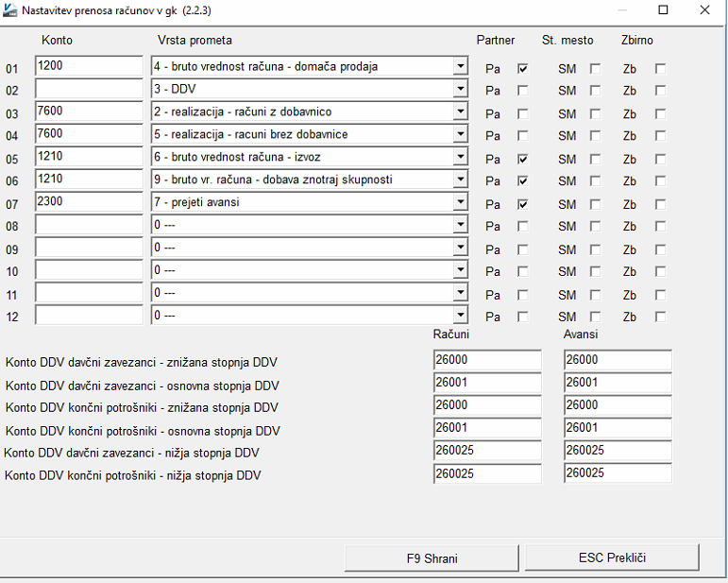The image size is (728, 583).
Task: Enable St. mesto checkbox in row 03
Action: tap(595, 113)
